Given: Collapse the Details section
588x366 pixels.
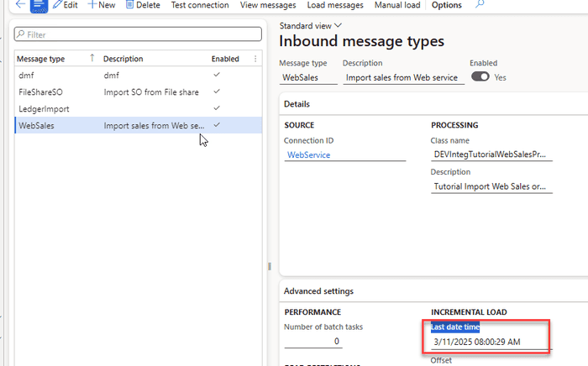Looking at the screenshot, I should coord(297,104).
